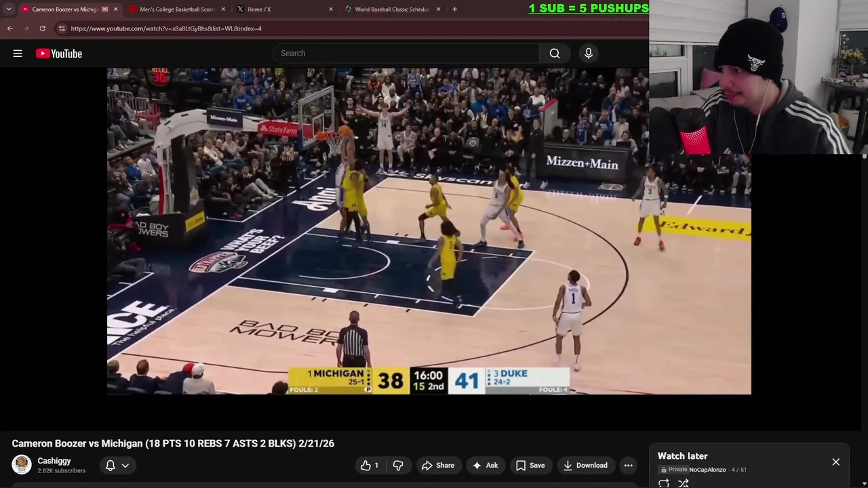Toggle shuffle playlist icon
This screenshot has width=868, height=488.
pos(684,483)
